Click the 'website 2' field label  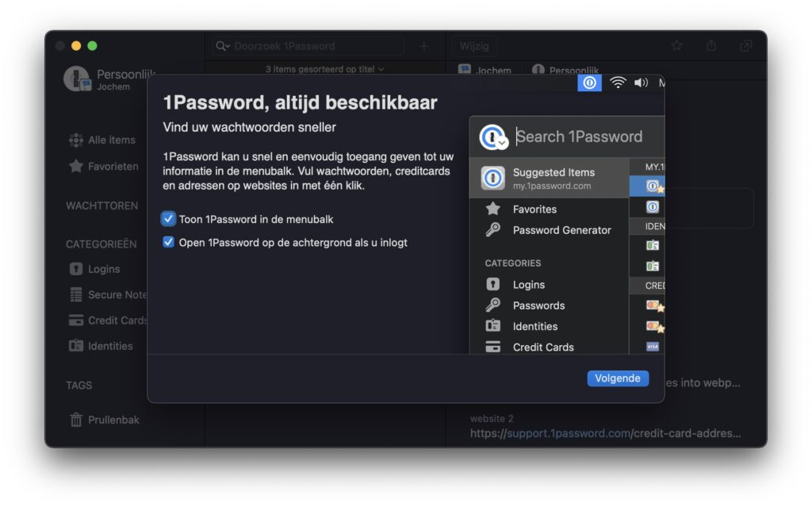tap(492, 418)
